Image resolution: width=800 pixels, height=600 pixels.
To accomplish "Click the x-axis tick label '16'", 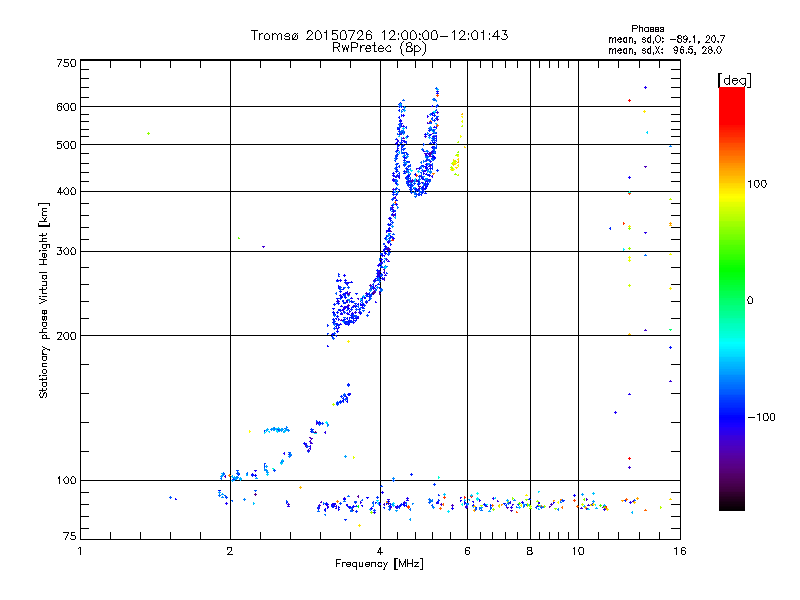I will click(680, 551).
